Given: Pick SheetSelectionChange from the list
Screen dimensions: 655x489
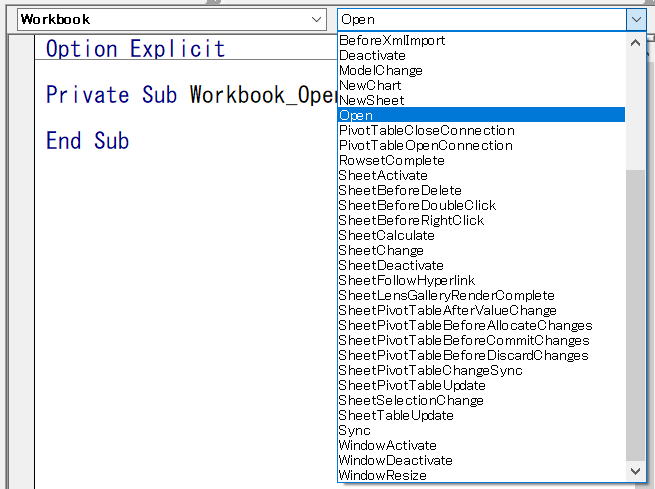Looking at the screenshot, I should pos(410,400).
